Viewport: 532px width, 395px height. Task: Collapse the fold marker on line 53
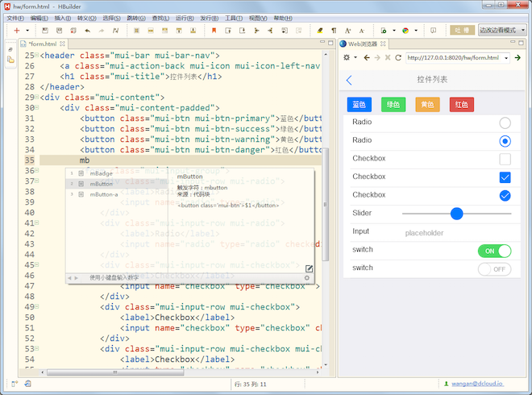36,348
